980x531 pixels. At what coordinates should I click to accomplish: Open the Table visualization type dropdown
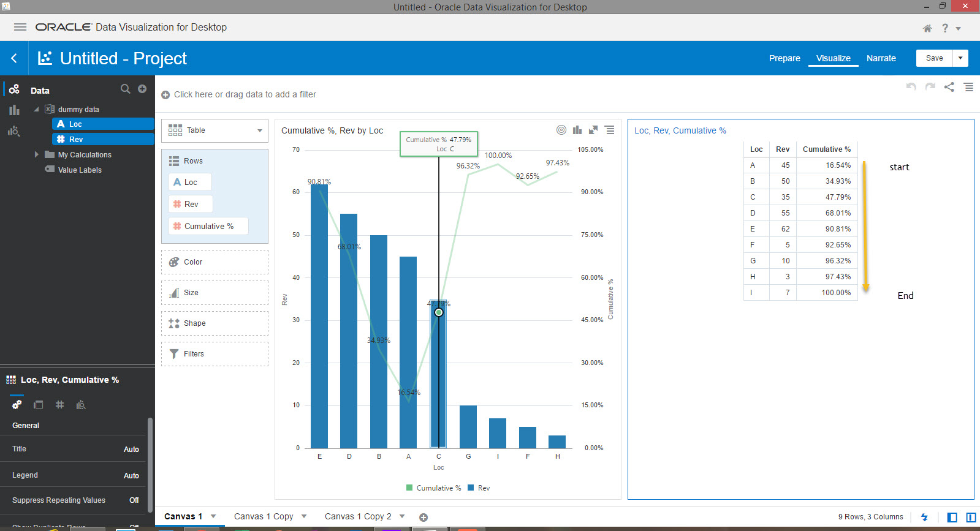pyautogui.click(x=215, y=130)
